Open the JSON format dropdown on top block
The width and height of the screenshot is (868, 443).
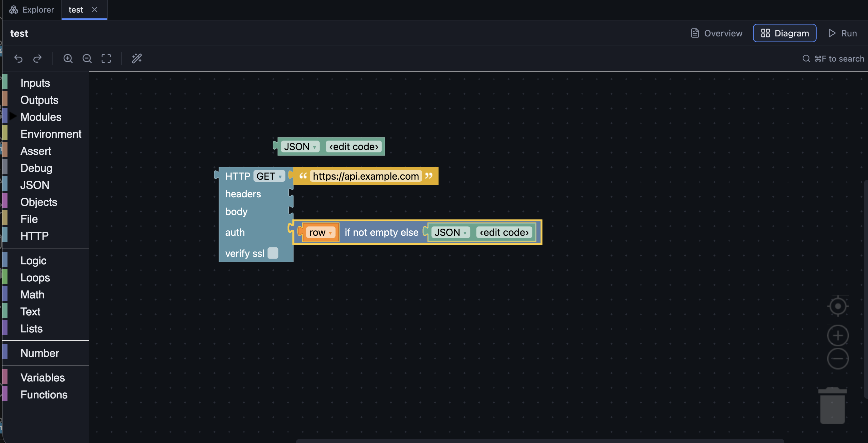tap(300, 147)
